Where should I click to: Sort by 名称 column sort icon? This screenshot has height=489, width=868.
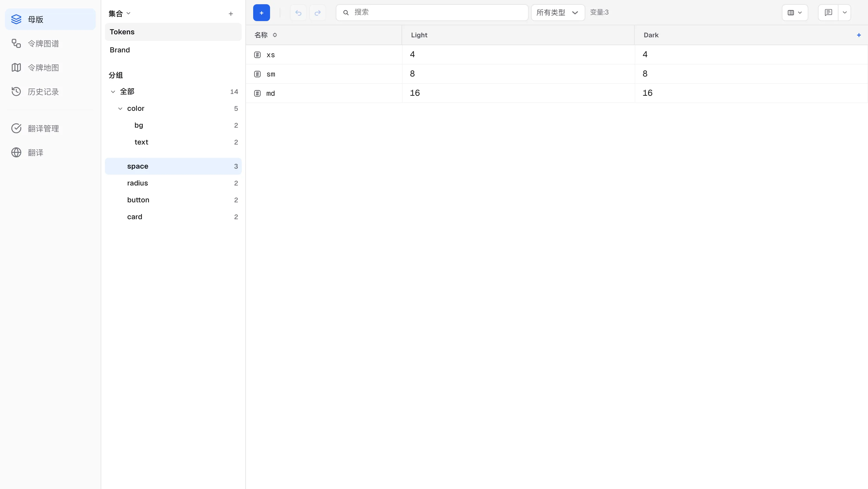[275, 35]
